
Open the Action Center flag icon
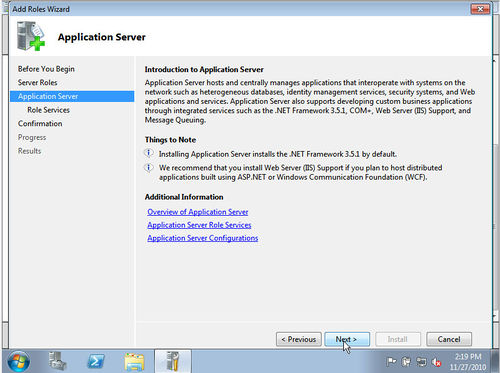(391, 361)
